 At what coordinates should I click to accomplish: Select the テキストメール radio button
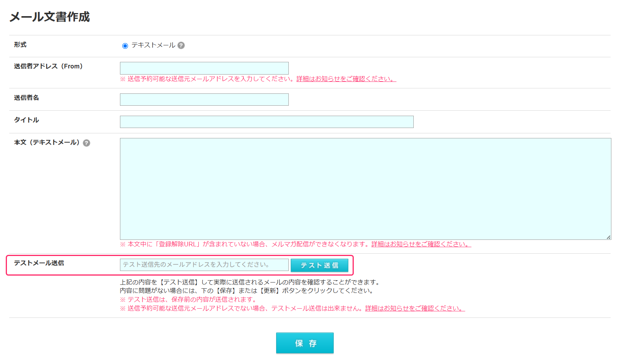click(x=125, y=46)
